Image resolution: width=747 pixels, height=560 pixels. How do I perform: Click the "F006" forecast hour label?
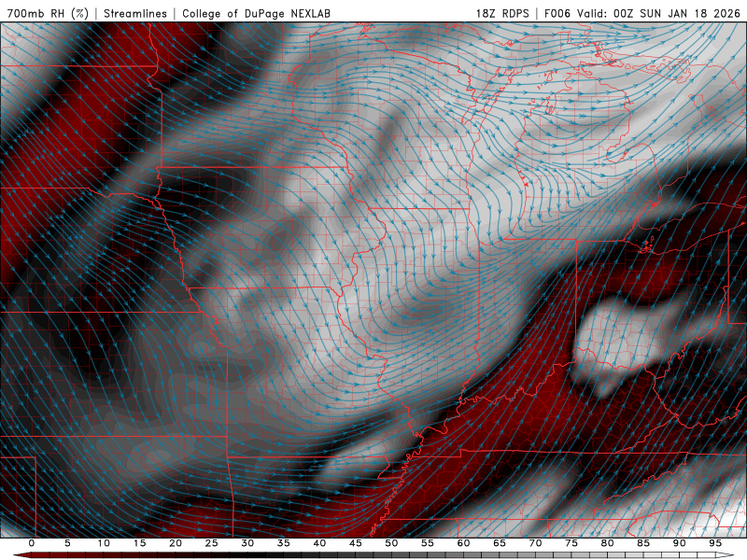click(557, 13)
